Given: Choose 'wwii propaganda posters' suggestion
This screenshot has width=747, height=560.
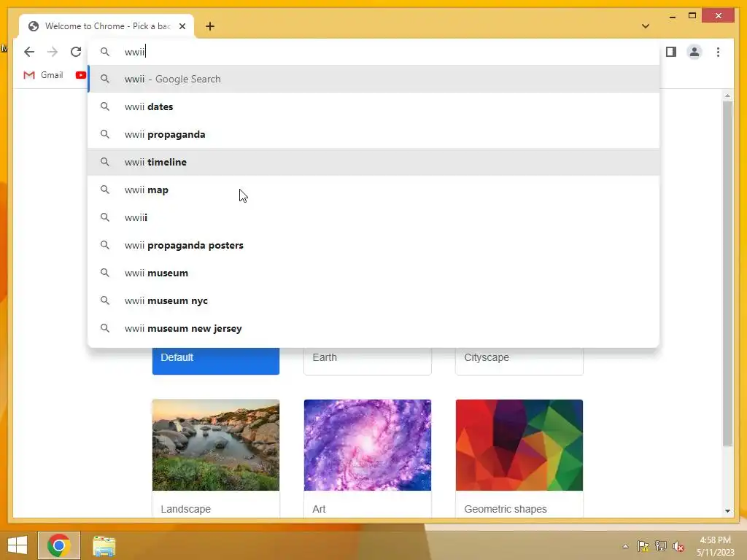Looking at the screenshot, I should point(373,245).
